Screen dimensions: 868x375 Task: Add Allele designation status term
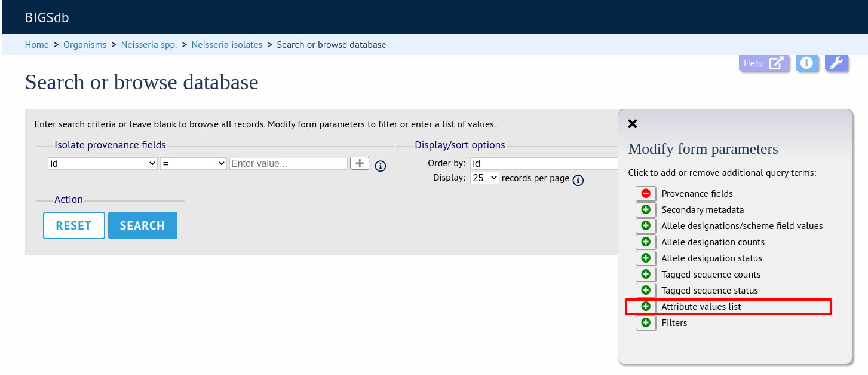646,258
